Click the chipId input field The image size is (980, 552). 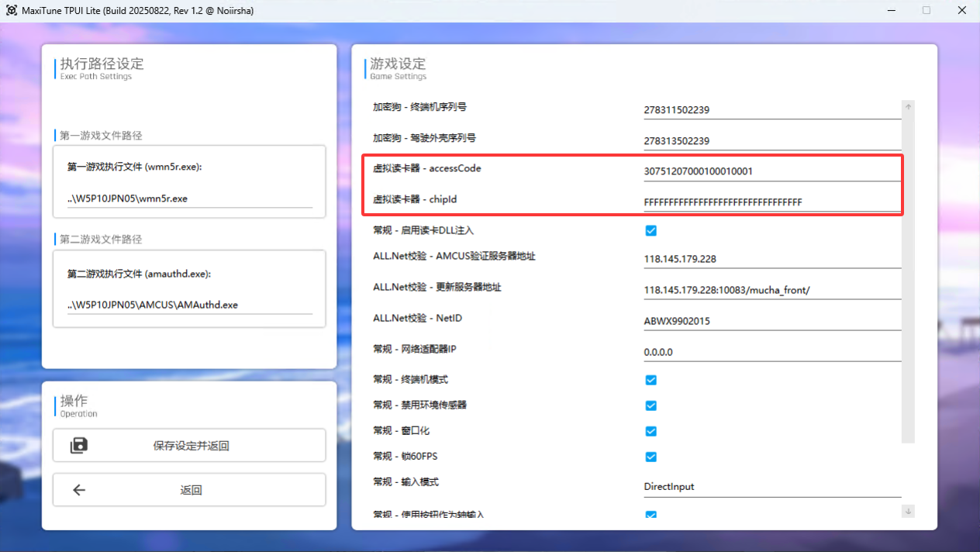[x=771, y=202]
